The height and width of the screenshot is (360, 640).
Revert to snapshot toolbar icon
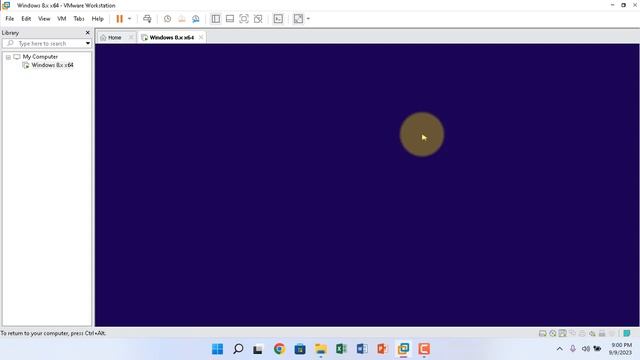(182, 19)
